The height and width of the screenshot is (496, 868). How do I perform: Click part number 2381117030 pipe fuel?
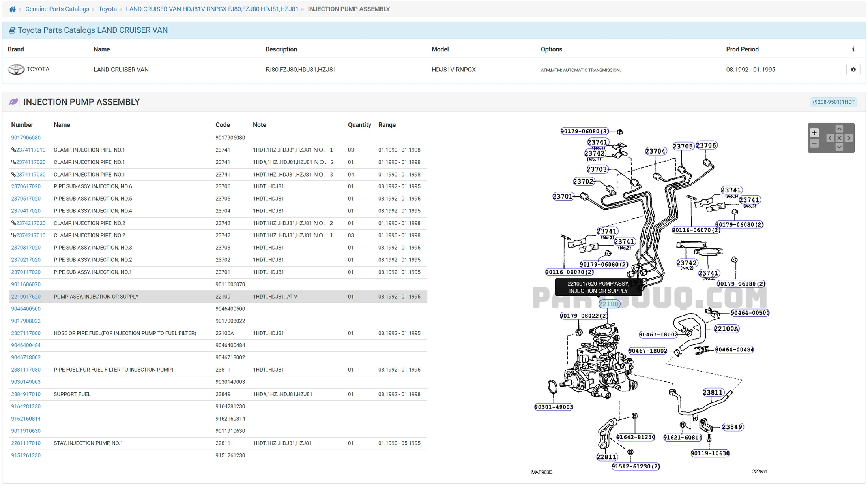[26, 370]
